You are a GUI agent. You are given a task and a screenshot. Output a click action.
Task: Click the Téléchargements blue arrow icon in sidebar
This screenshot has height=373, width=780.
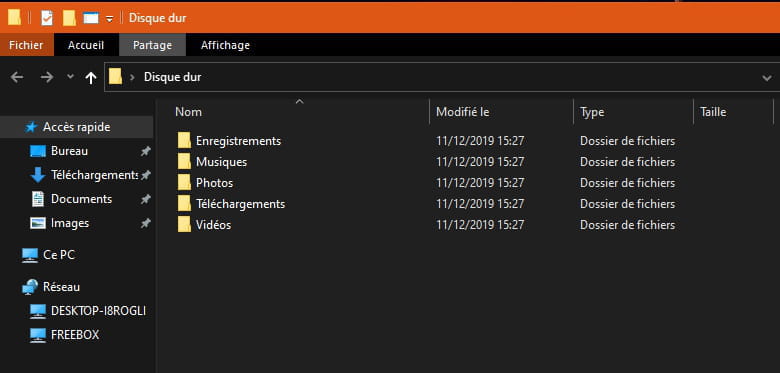click(38, 175)
